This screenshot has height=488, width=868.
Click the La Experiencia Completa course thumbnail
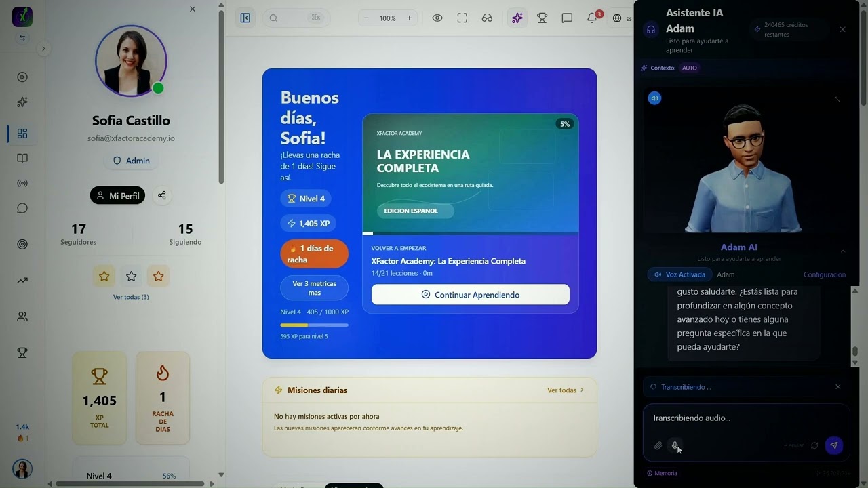point(471,174)
